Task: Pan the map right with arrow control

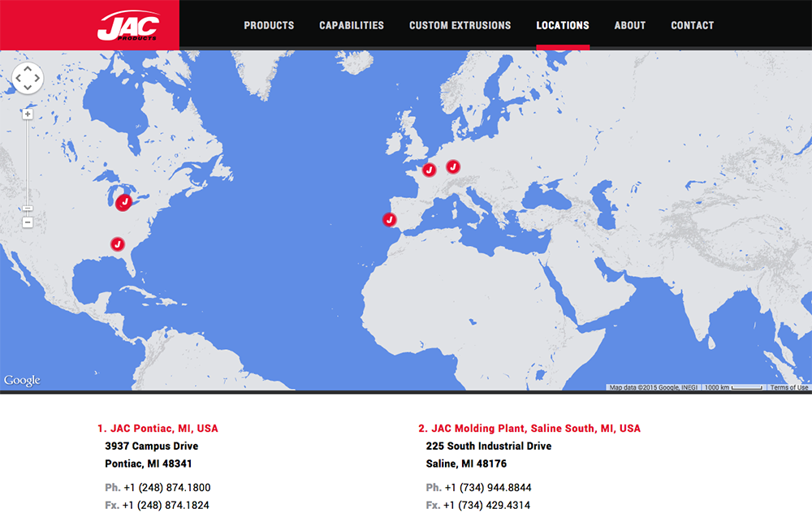Action: (37, 78)
